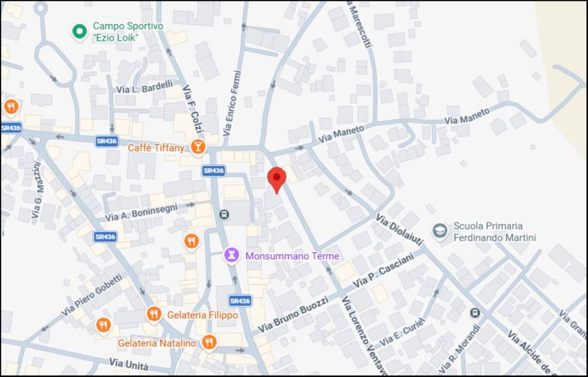Select the Campo Sportivo Ezio Loik marker
This screenshot has height=377, width=588.
79,32
